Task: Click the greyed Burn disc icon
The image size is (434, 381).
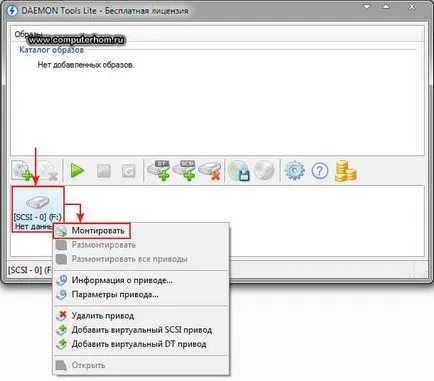Action: (x=264, y=170)
